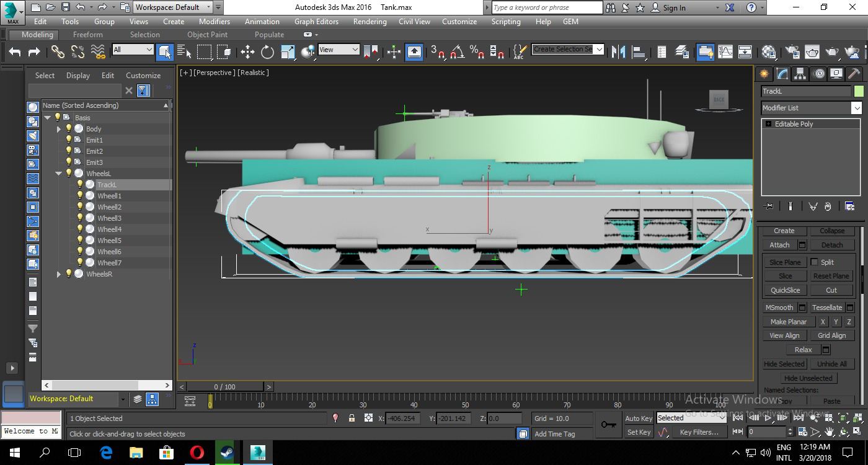
Task: Click the Key Filters button
Action: pos(699,432)
